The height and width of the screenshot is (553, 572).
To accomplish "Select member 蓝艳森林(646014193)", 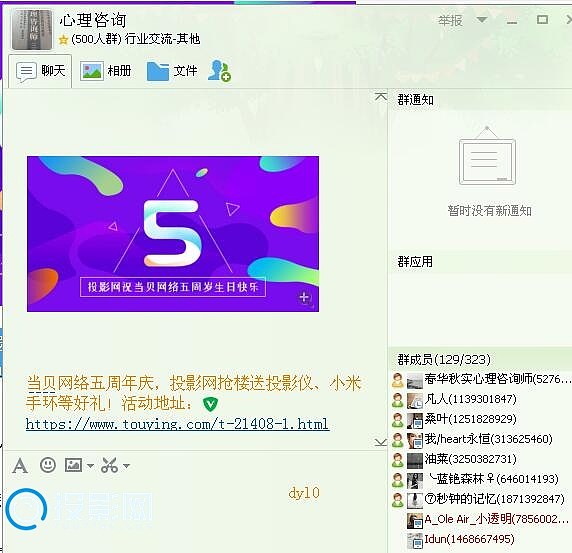I will 482,479.
